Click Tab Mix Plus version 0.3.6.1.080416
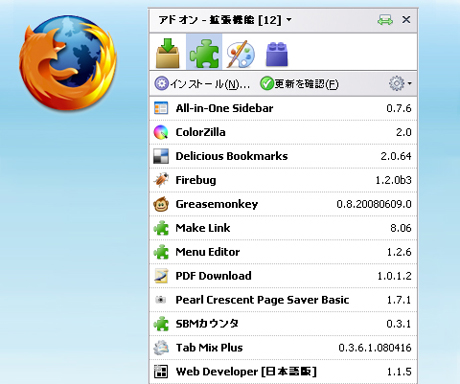 (x=375, y=348)
